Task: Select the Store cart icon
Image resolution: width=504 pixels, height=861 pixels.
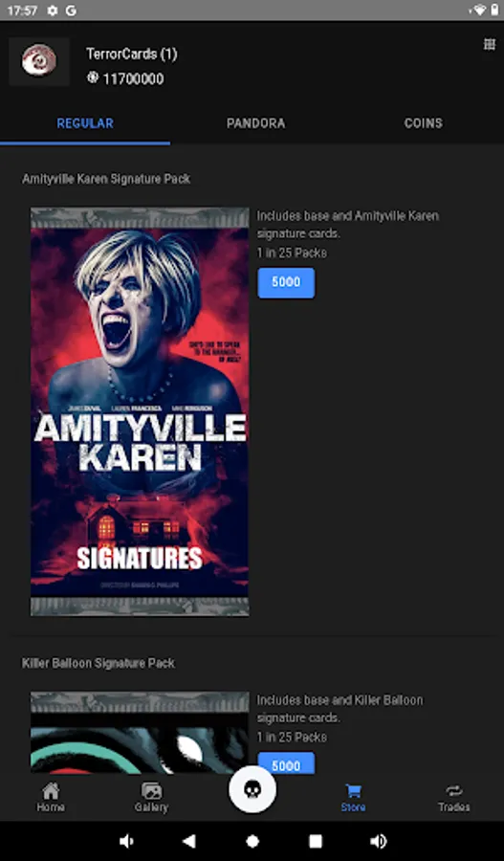Action: (353, 791)
